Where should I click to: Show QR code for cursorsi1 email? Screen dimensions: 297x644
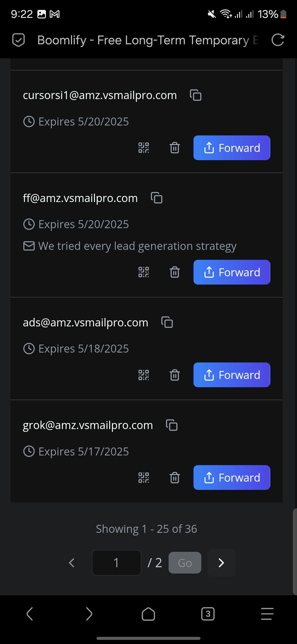(144, 148)
